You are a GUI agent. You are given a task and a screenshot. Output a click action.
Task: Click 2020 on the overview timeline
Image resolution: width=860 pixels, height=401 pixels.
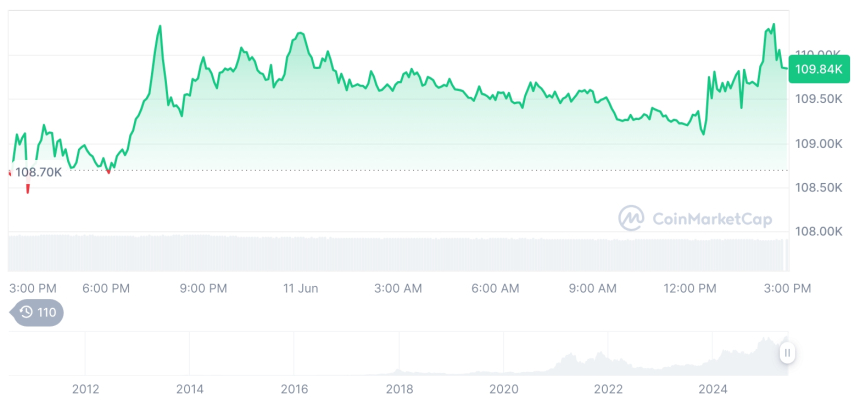coord(504,388)
